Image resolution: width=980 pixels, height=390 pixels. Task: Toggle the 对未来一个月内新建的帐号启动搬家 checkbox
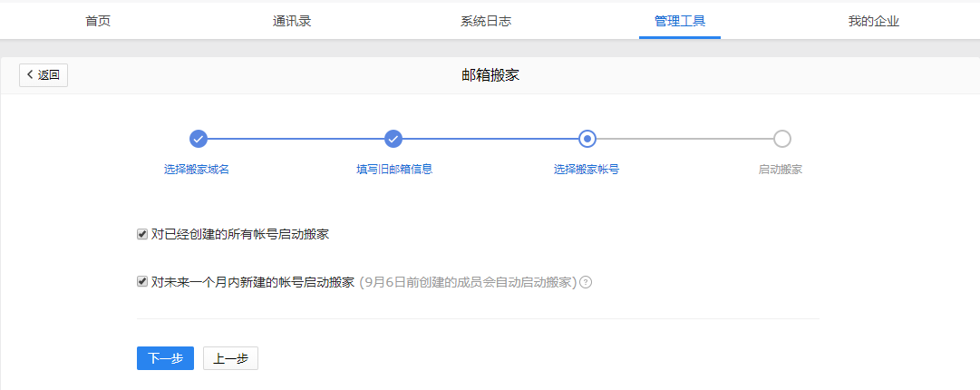tap(142, 281)
